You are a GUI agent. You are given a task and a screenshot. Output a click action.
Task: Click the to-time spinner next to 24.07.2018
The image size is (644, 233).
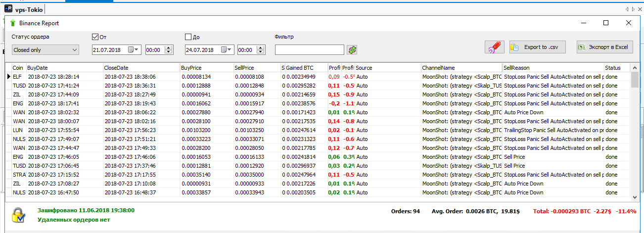tap(261, 50)
